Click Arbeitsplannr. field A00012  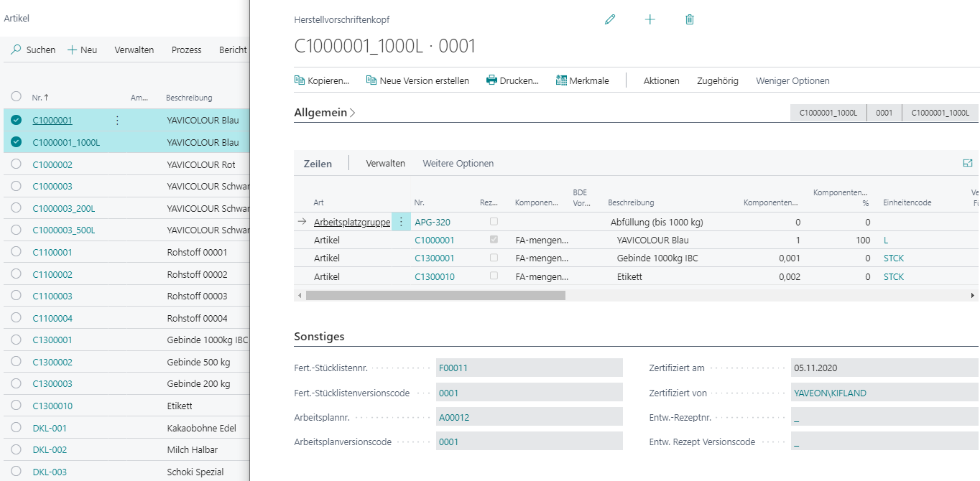click(529, 416)
